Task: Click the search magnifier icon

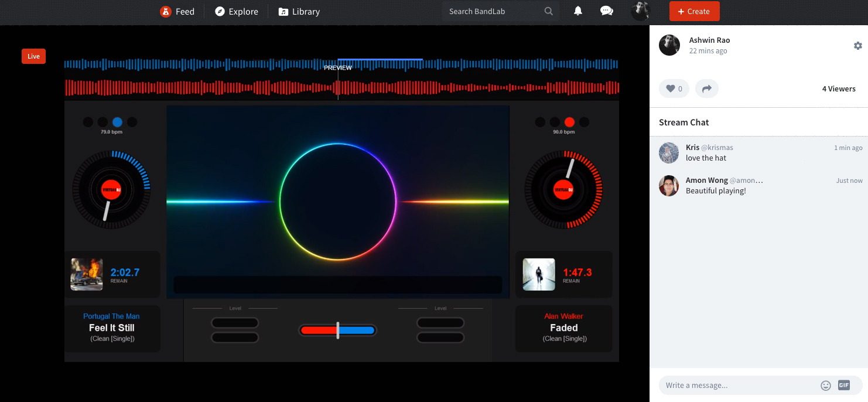Action: point(548,11)
